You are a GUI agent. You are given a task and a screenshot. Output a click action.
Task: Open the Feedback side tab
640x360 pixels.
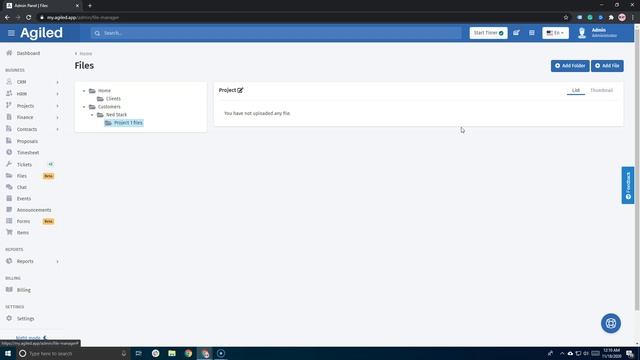[628, 185]
